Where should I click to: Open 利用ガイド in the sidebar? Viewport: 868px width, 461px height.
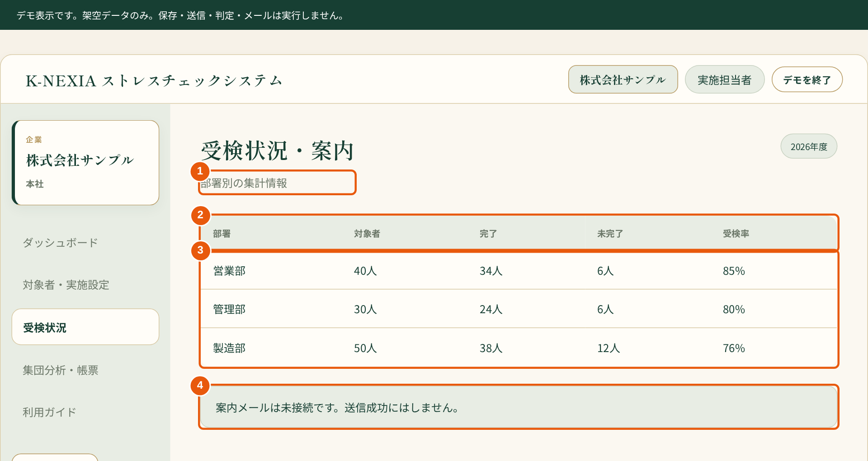click(x=85, y=412)
